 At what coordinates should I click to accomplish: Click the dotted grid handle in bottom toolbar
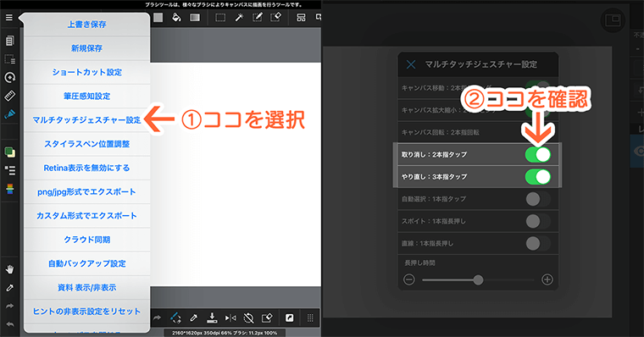(x=310, y=318)
